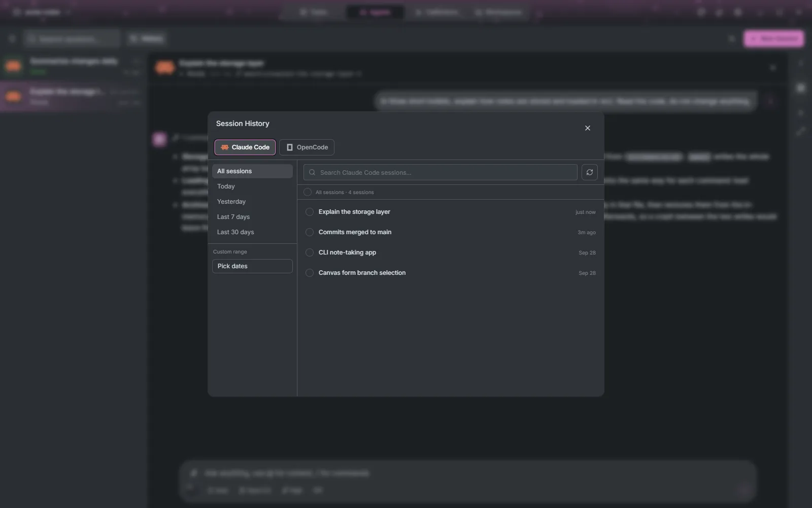Screen dimensions: 812x508
Task: Select the Canvas form branch selection checkbox
Action: (310, 273)
